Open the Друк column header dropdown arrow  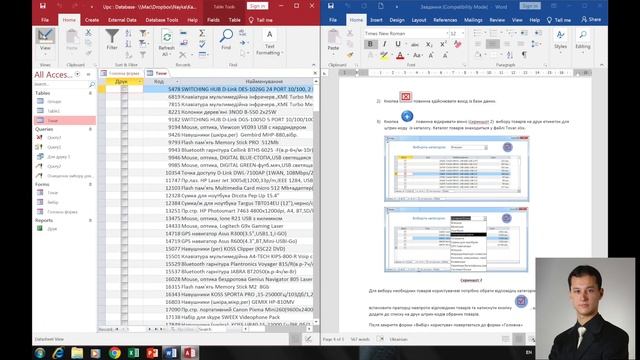point(140,82)
